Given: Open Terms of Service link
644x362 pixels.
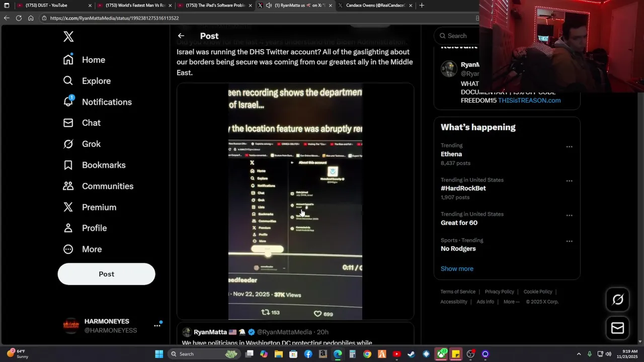Looking at the screenshot, I should tap(458, 292).
